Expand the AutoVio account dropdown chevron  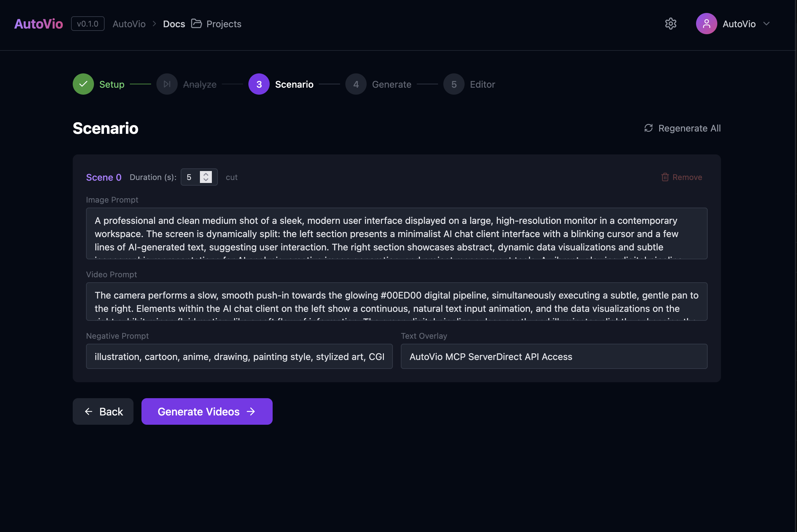coord(766,24)
